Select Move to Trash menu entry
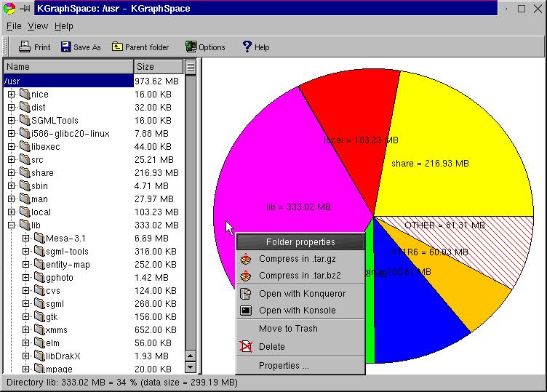This screenshot has width=547, height=392. tap(300, 329)
